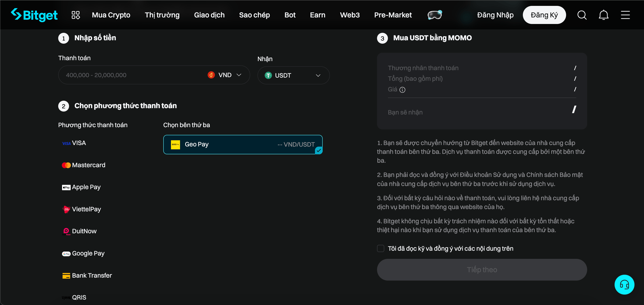Click the QRIS logo icon

[66, 298]
